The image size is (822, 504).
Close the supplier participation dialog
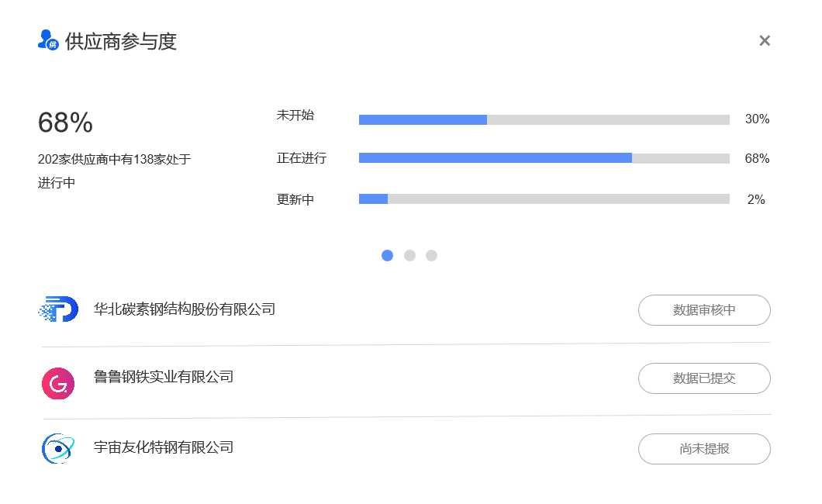click(765, 40)
